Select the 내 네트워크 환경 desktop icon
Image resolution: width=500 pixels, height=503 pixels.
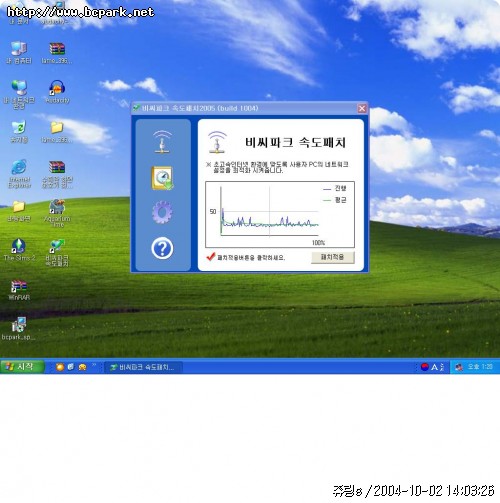click(x=19, y=95)
